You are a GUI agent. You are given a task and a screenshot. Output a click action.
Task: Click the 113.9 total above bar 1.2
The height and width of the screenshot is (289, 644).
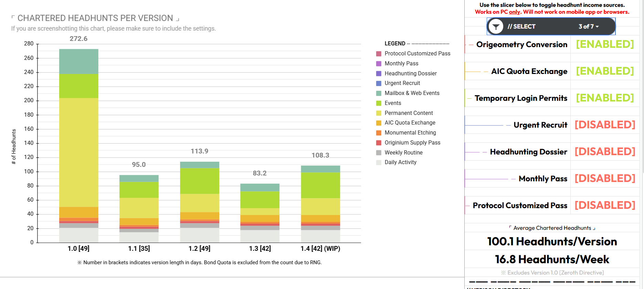coord(200,151)
